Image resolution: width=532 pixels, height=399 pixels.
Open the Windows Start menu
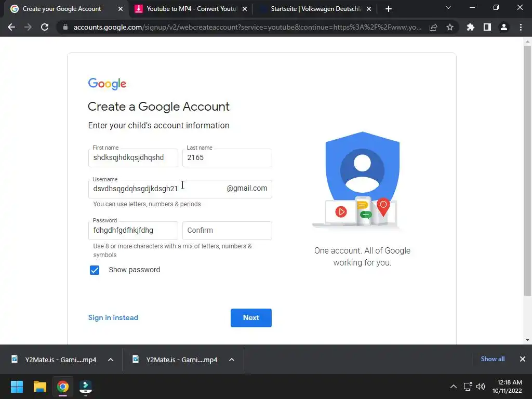click(x=17, y=387)
